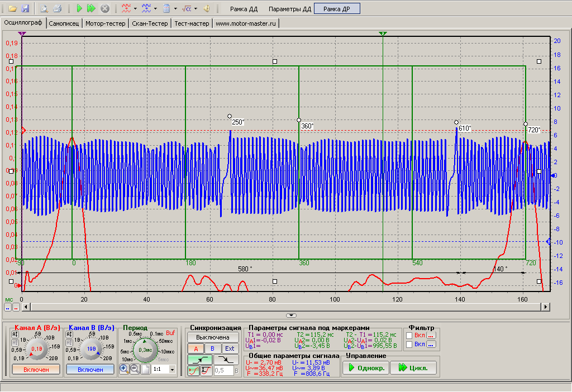The image size is (572, 392).
Task: Select sync source B
Action: [213, 348]
